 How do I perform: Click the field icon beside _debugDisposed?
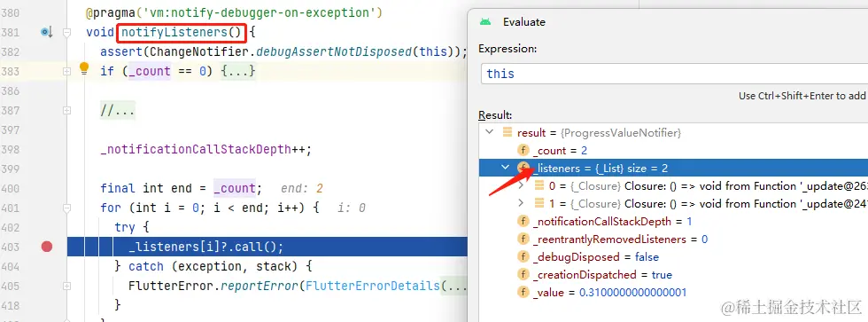pyautogui.click(x=523, y=256)
